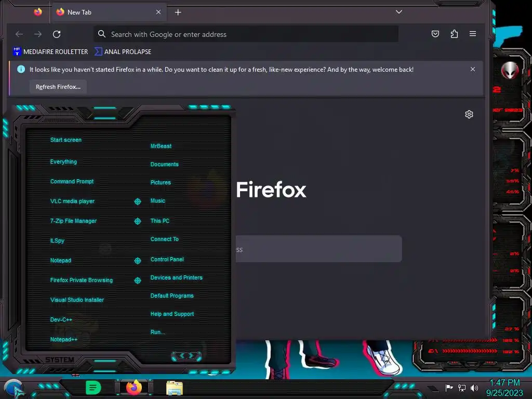The width and height of the screenshot is (532, 399).
Task: Open Control Panel from start menu
Action: [167, 259]
